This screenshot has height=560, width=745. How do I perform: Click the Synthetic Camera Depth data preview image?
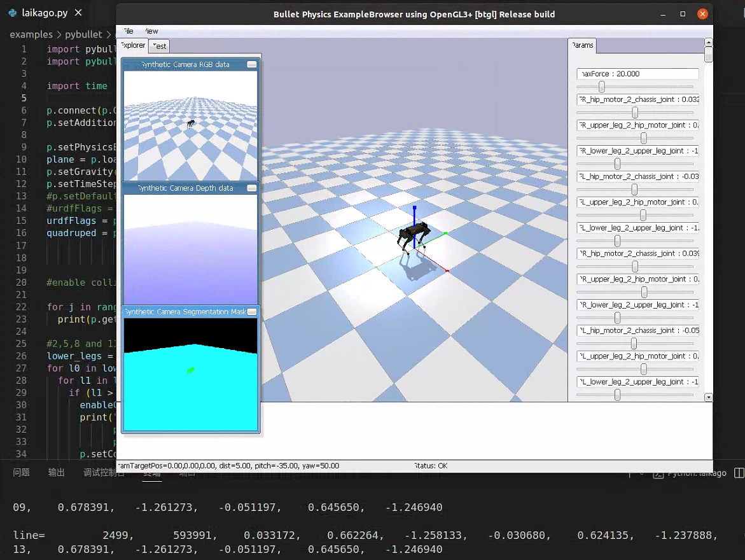pos(190,249)
